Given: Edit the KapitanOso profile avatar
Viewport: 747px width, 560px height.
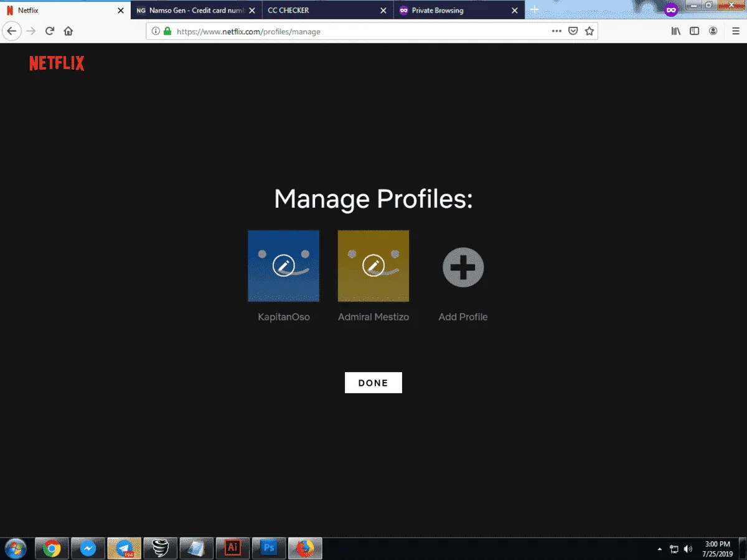Looking at the screenshot, I should [x=283, y=266].
